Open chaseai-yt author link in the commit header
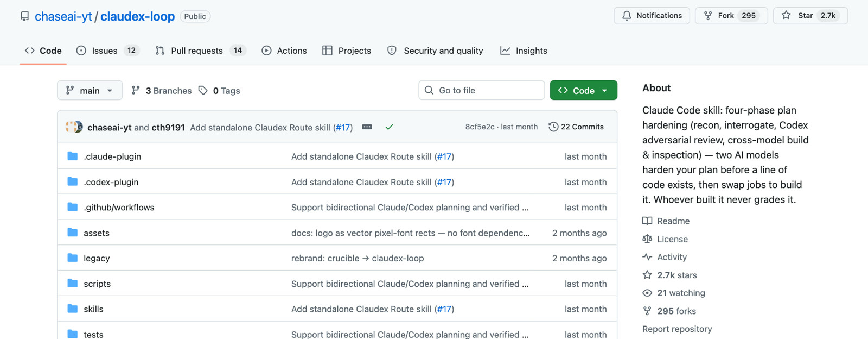The image size is (868, 339). (109, 128)
